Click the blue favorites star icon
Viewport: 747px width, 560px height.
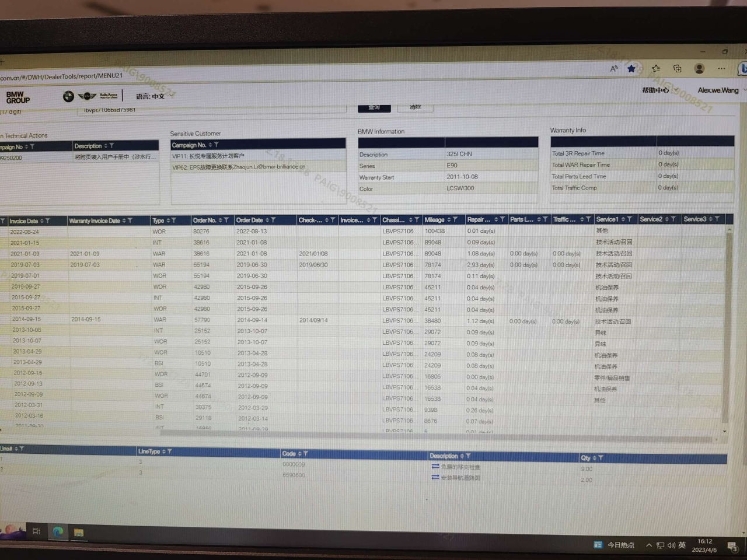(x=631, y=69)
